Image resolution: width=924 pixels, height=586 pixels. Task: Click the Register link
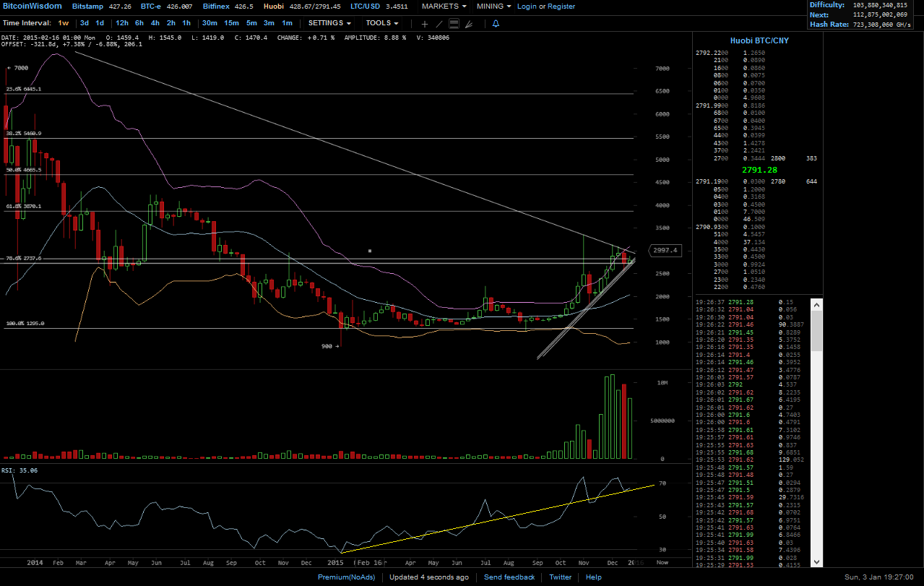(561, 6)
